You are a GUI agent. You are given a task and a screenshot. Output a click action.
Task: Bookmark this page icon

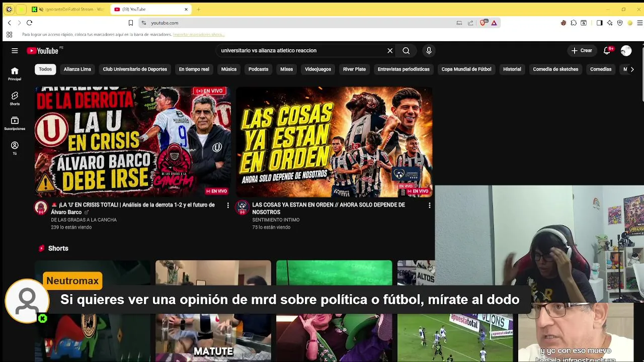coord(130,23)
